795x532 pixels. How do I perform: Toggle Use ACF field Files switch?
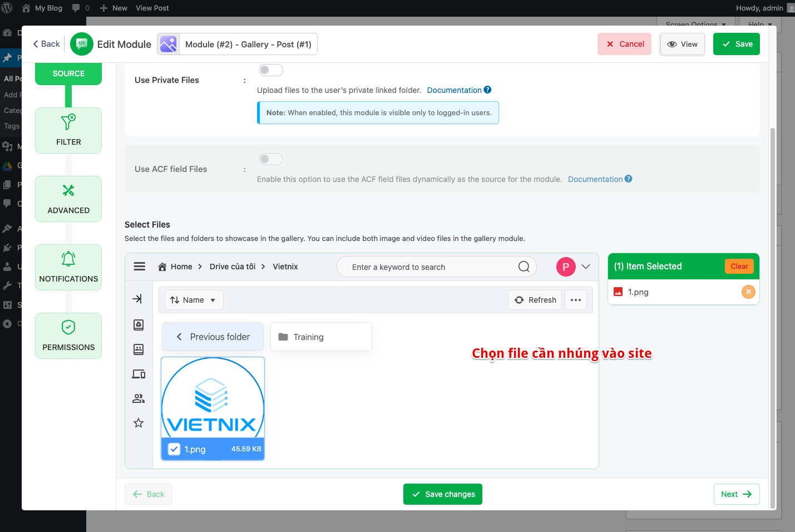pyautogui.click(x=271, y=159)
